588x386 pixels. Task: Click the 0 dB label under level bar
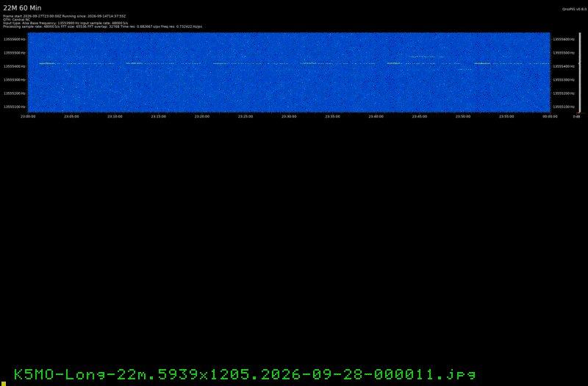577,116
